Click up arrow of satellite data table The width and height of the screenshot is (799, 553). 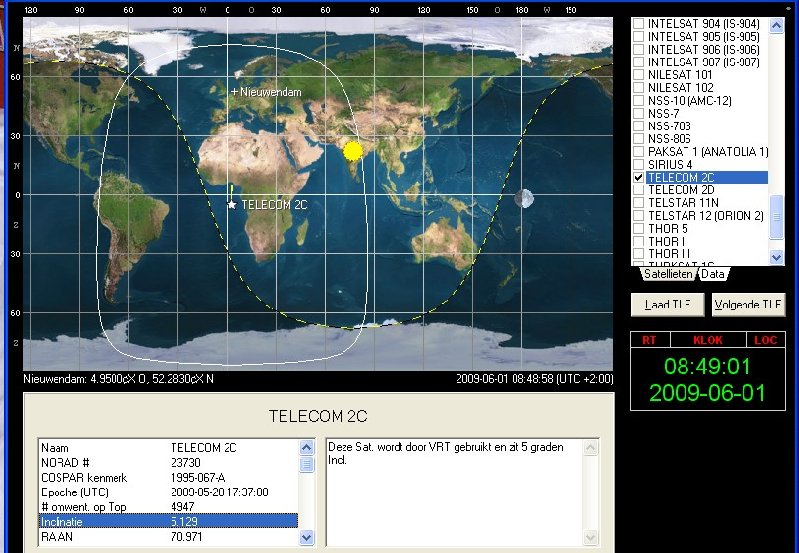pos(306,447)
